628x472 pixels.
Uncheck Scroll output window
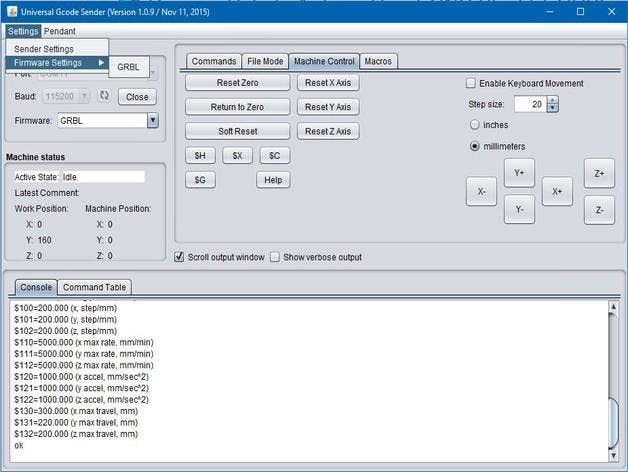pos(179,257)
